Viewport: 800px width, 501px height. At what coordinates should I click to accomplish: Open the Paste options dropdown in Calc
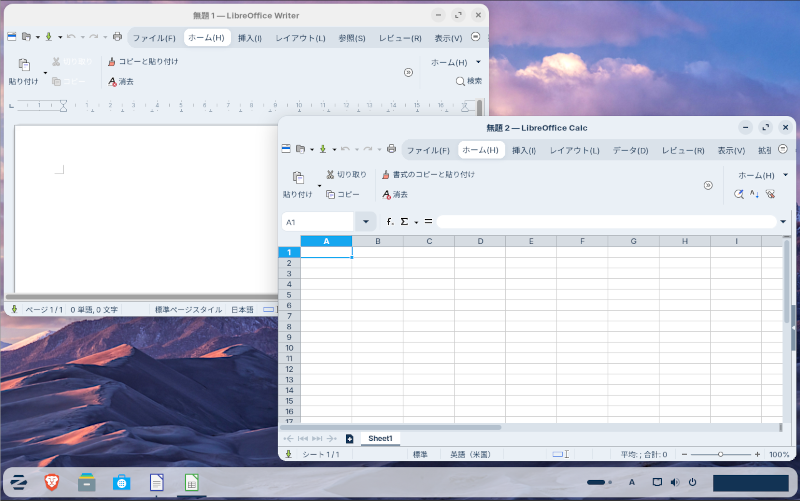319,185
